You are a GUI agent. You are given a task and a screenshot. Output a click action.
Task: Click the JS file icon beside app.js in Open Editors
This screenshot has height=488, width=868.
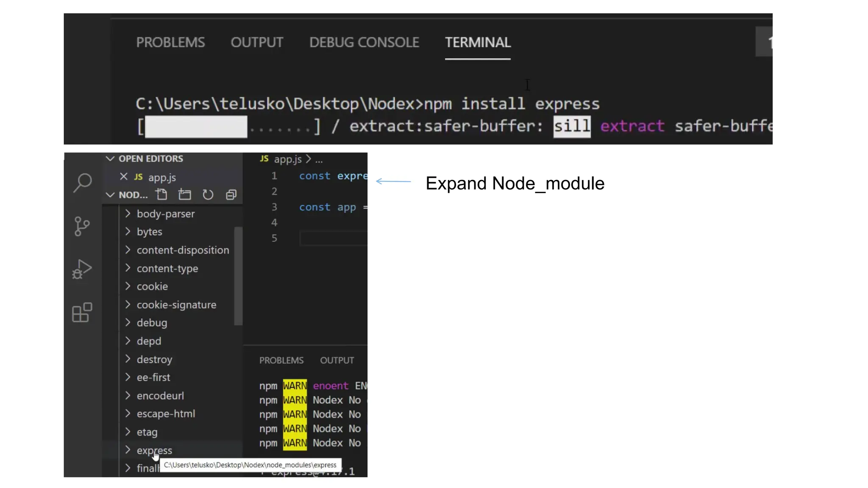pyautogui.click(x=139, y=177)
